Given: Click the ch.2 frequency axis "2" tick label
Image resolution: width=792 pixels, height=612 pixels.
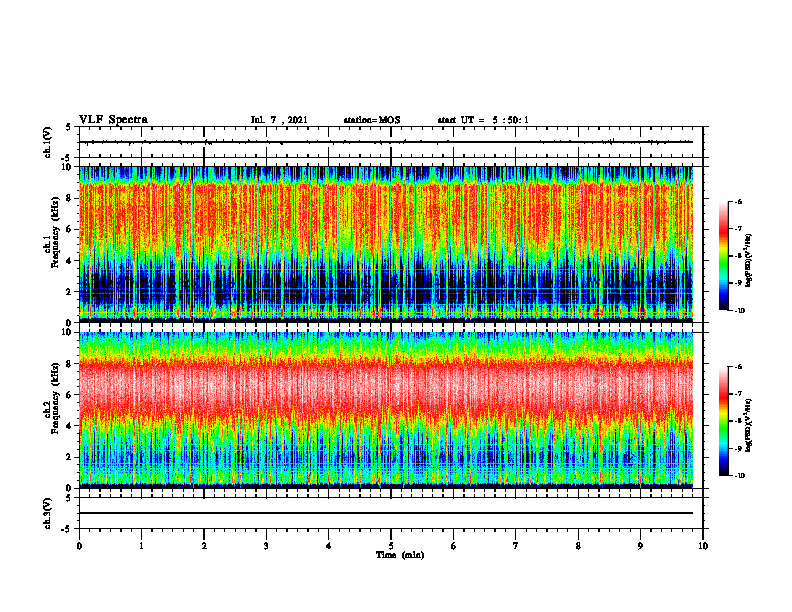Looking at the screenshot, I should pos(69,457).
